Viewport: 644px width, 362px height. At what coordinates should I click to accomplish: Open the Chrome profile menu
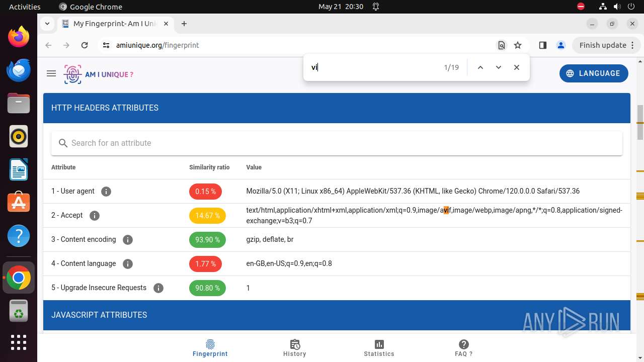tap(561, 45)
